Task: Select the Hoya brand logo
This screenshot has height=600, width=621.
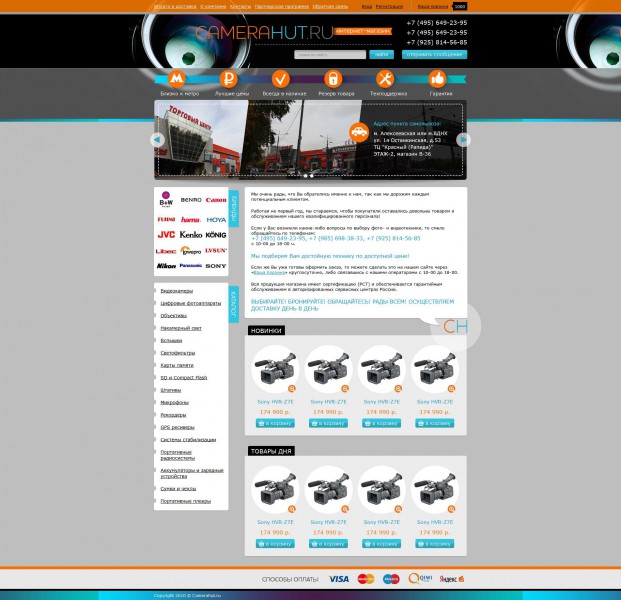Action: coord(216,220)
